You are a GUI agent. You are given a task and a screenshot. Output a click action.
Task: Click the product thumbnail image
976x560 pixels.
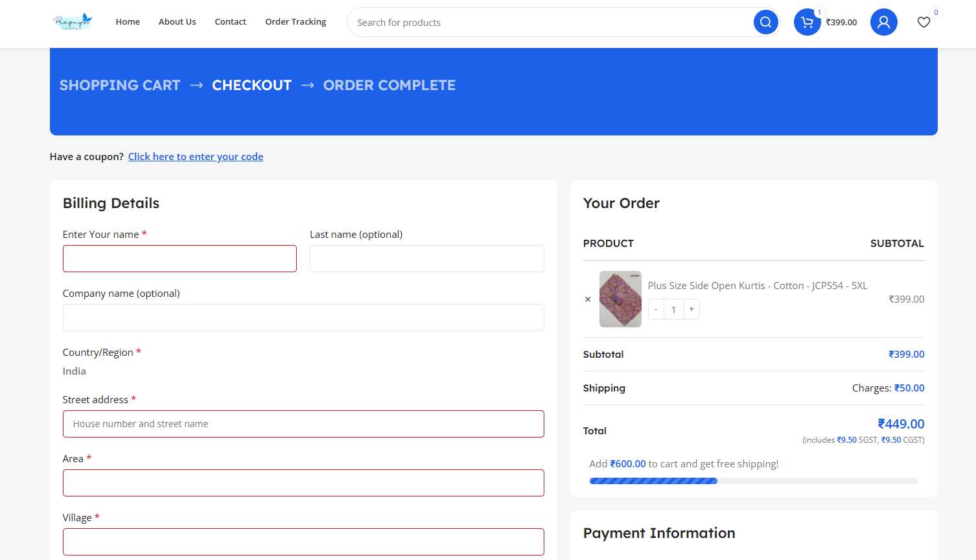pos(620,299)
